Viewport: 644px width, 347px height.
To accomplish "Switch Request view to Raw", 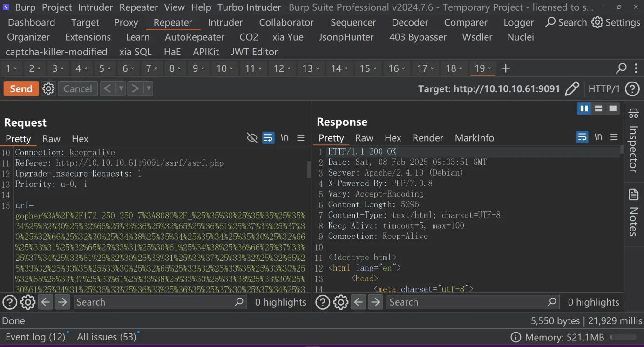I will pos(51,139).
